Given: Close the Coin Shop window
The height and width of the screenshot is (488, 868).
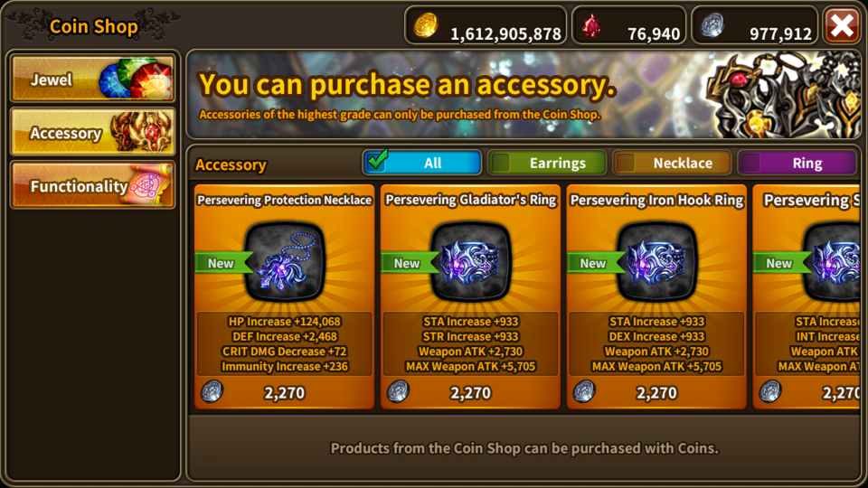Looking at the screenshot, I should pos(842,25).
